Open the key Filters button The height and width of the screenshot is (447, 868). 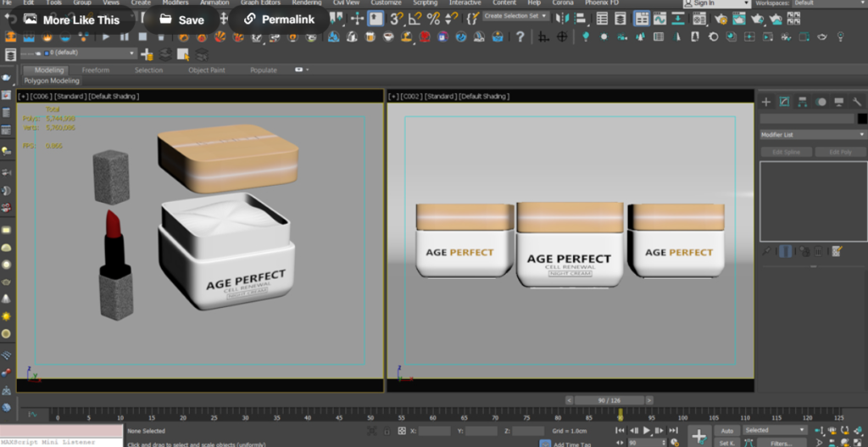click(x=781, y=443)
